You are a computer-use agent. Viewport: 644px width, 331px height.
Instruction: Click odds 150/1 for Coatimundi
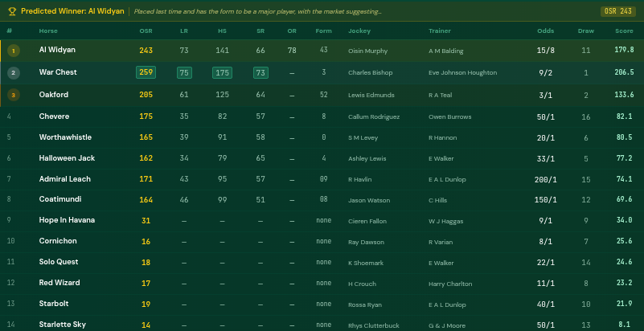(x=545, y=200)
